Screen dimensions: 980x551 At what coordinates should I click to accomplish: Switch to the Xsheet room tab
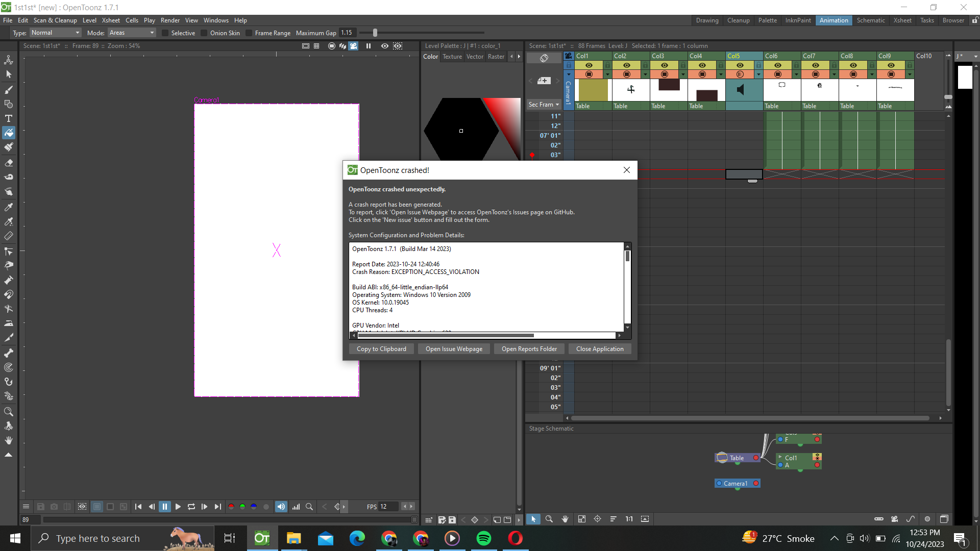(902, 20)
